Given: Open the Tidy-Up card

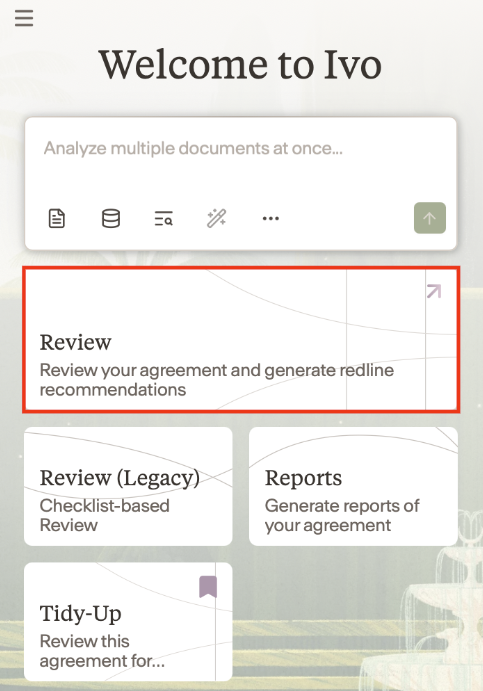Looking at the screenshot, I should [128, 621].
